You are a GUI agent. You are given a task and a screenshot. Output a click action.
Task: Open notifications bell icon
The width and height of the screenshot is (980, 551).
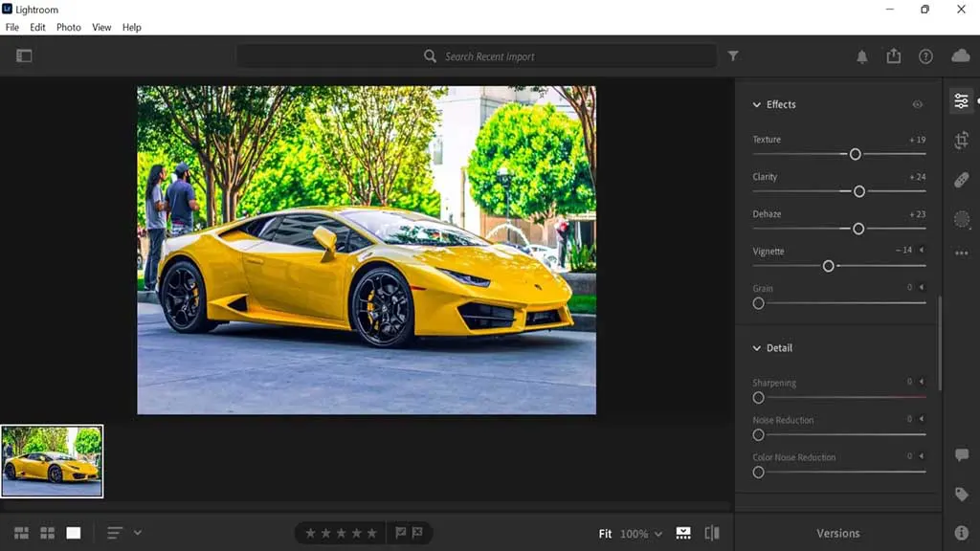click(x=862, y=56)
